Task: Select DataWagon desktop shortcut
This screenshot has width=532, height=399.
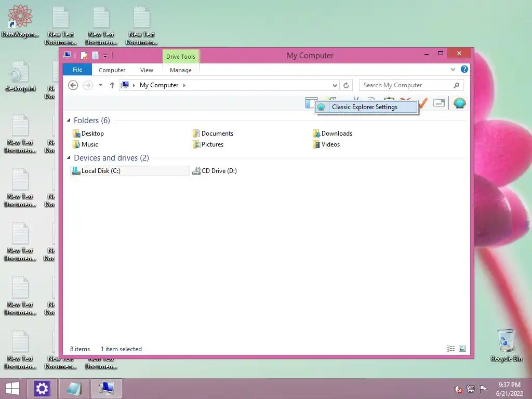Action: tap(20, 21)
